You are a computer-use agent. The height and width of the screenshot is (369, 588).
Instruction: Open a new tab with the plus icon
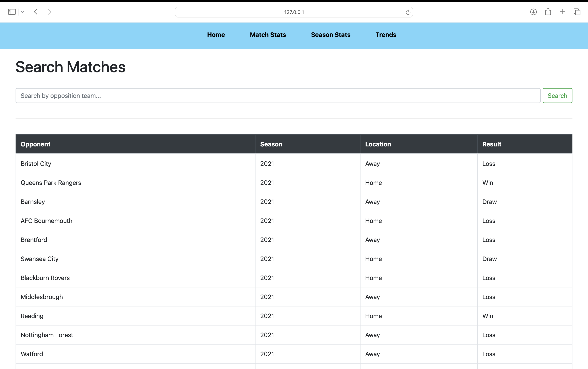tap(562, 12)
